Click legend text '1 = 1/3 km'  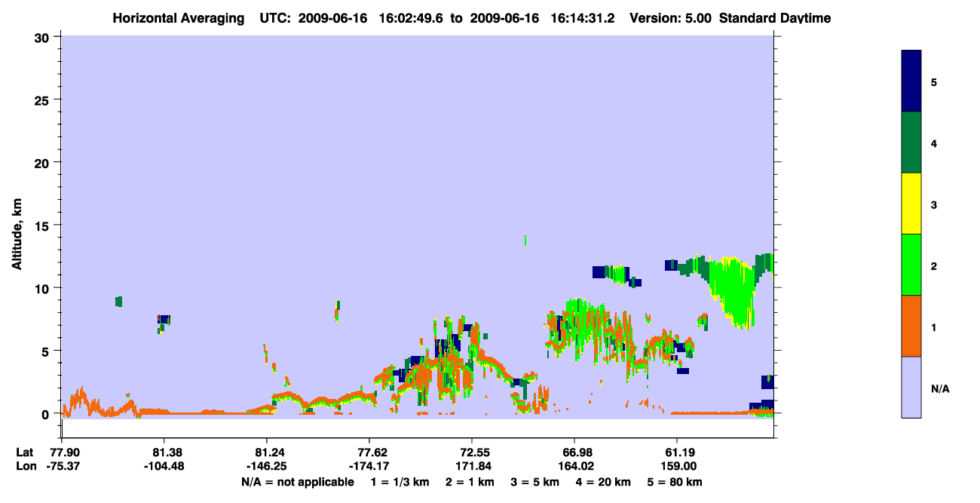pyautogui.click(x=400, y=482)
